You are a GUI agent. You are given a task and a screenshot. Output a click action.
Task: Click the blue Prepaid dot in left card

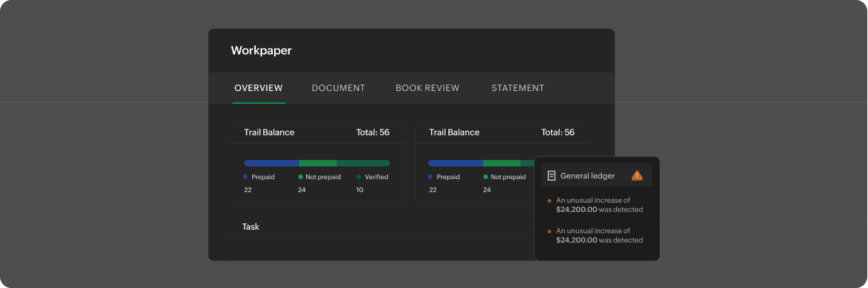pos(245,177)
